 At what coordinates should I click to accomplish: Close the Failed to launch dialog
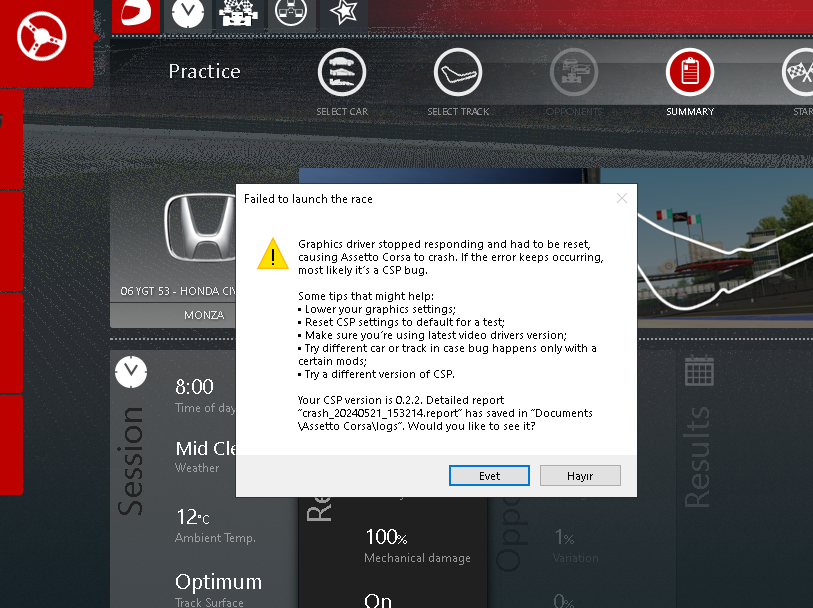[622, 198]
